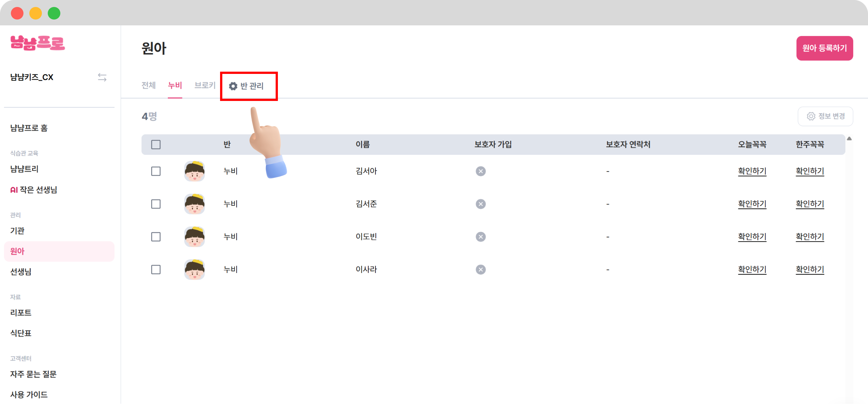Click the 원아 등록하기 button
868x418 pixels.
click(x=824, y=48)
